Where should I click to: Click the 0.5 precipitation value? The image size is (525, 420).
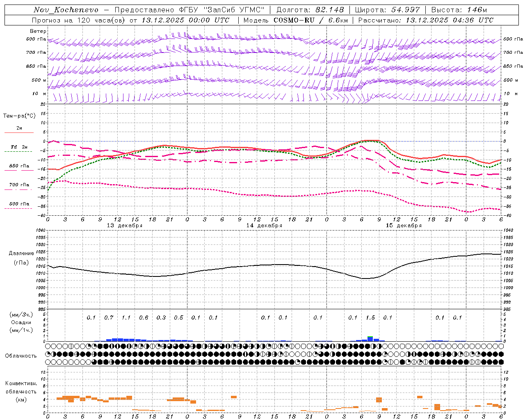pyautogui.click(x=178, y=317)
